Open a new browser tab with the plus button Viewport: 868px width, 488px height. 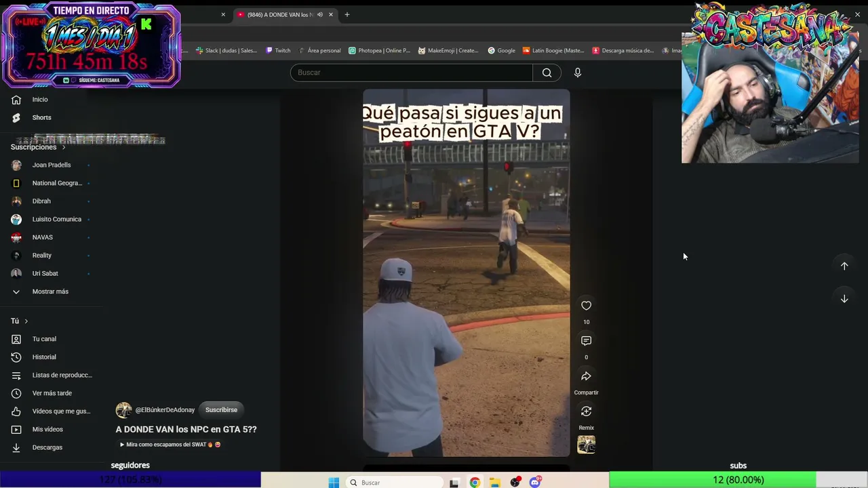pos(347,14)
